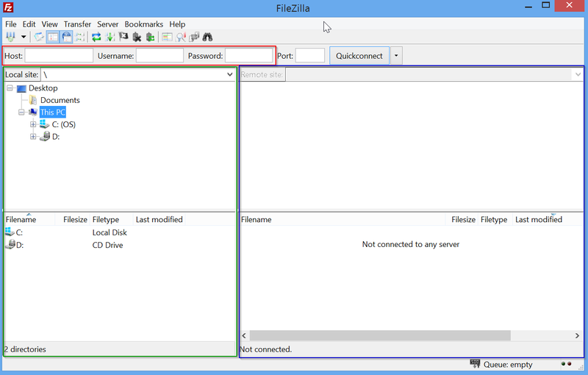Open the View menu

point(49,24)
